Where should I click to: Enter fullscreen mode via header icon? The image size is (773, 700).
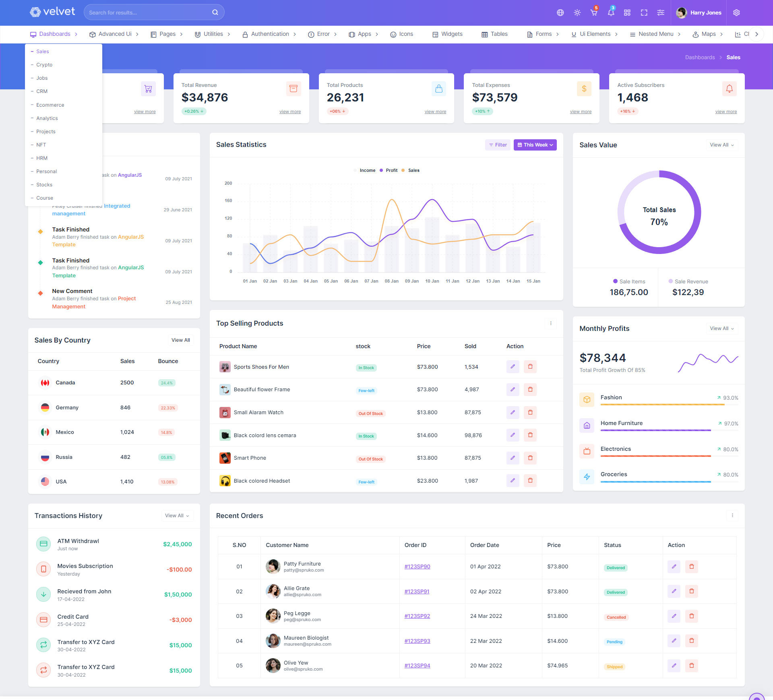[x=644, y=12]
